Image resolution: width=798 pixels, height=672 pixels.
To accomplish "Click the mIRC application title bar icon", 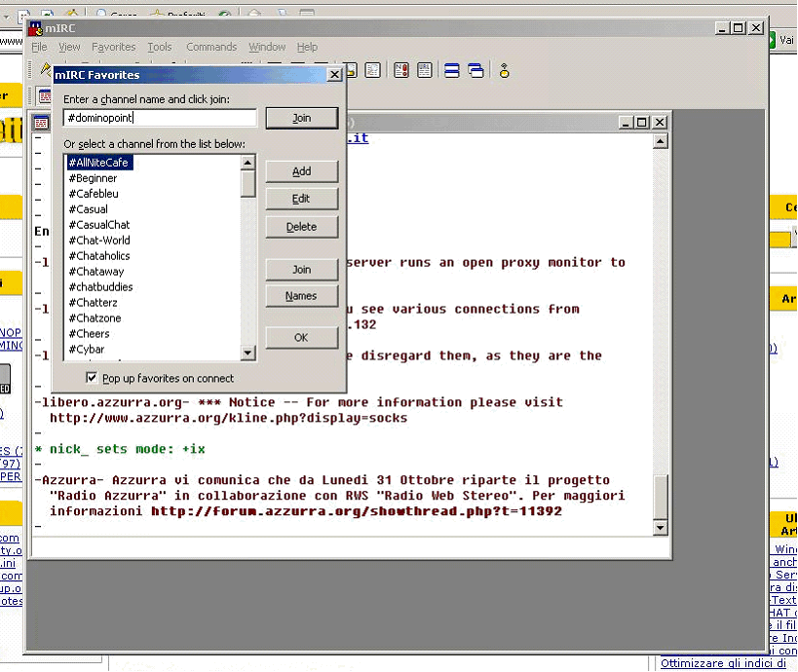I will coord(35,28).
